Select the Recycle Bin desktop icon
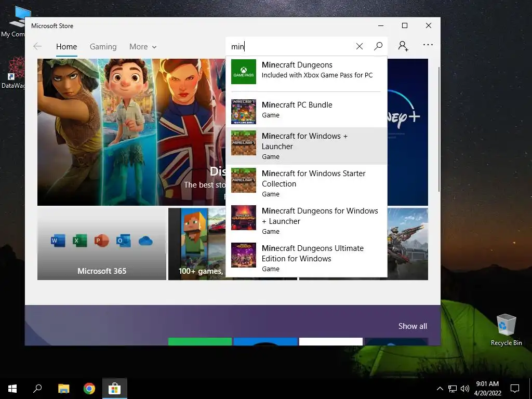This screenshot has width=532, height=399. [x=506, y=330]
